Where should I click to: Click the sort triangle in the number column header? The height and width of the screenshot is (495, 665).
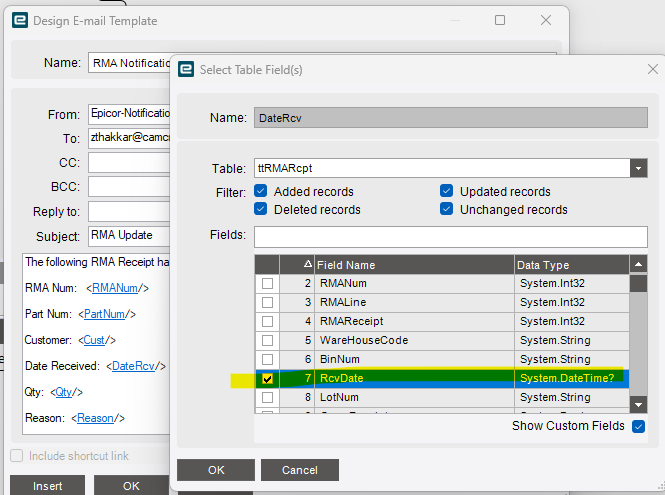[x=308, y=264]
